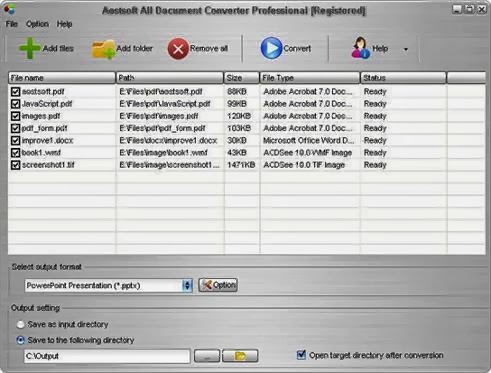The image size is (491, 373).
Task: Click path E:\Files\pdf\aostsoft.pdf
Action: 161,92
